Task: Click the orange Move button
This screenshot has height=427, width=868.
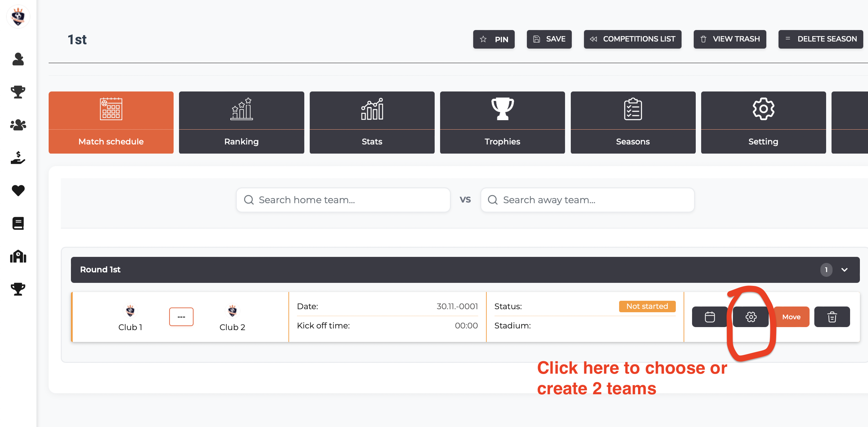Action: click(x=791, y=317)
